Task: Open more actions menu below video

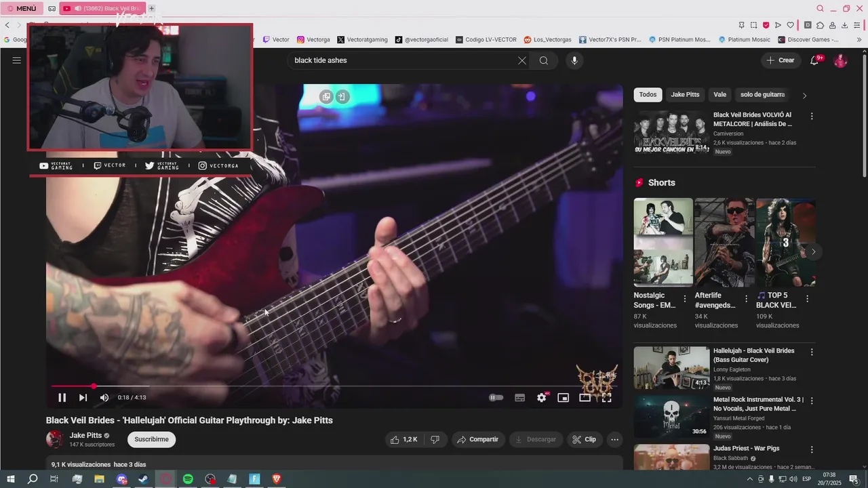Action: click(x=614, y=439)
